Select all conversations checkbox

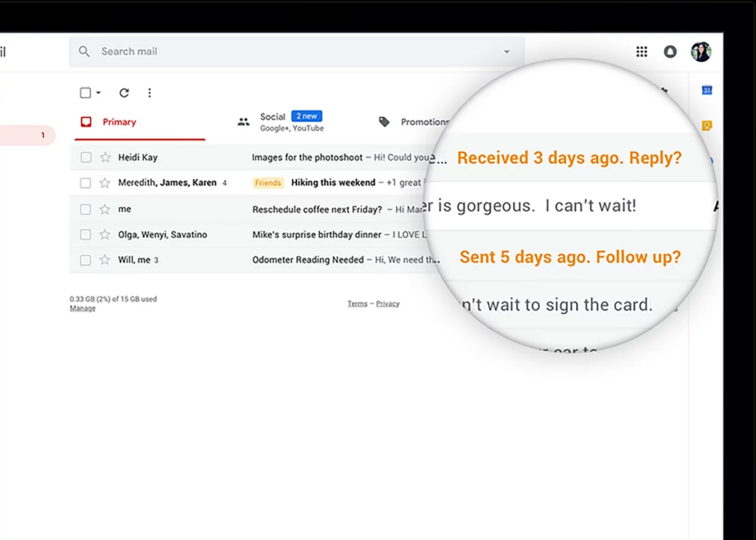click(x=84, y=92)
